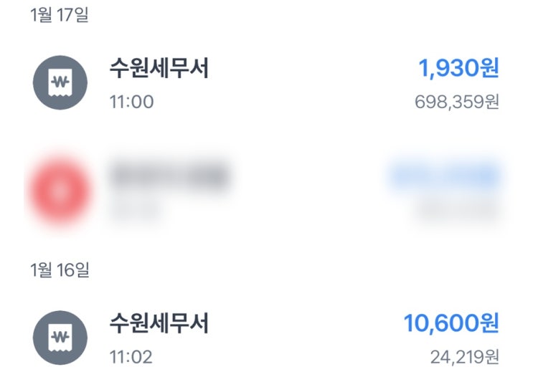Click the 11:00 timestamp
Viewport: 533px width, 392px height.
click(131, 102)
